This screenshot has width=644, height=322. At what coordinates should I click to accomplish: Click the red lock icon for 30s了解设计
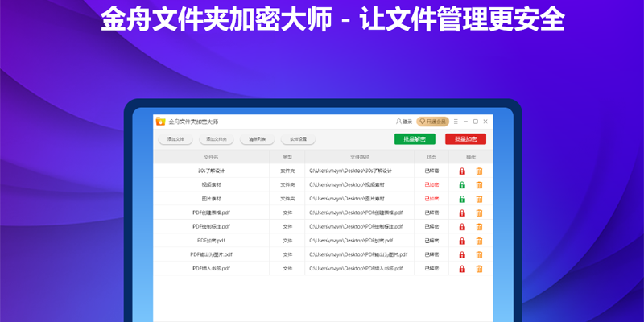[462, 171]
